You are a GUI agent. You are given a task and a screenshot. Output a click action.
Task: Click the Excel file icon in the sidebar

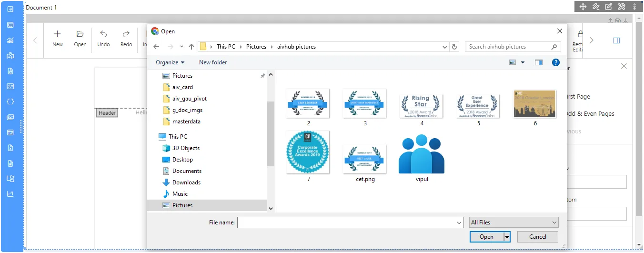click(x=10, y=148)
